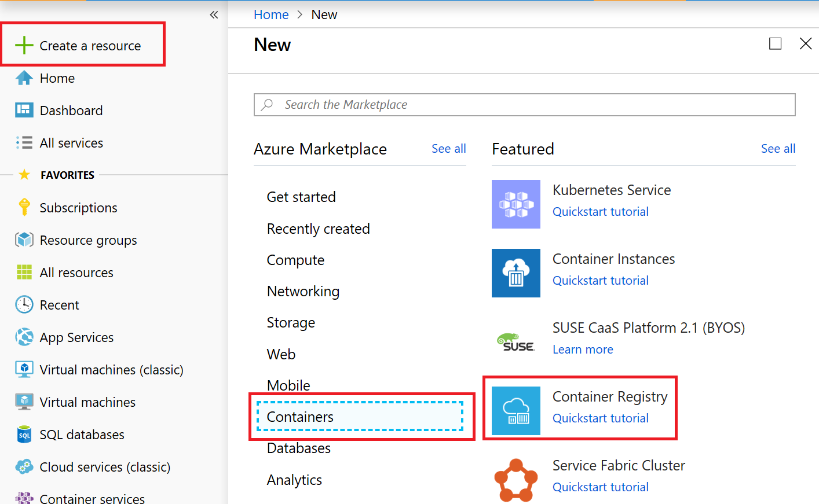Open the Storage category
The height and width of the screenshot is (504, 819).
(291, 322)
